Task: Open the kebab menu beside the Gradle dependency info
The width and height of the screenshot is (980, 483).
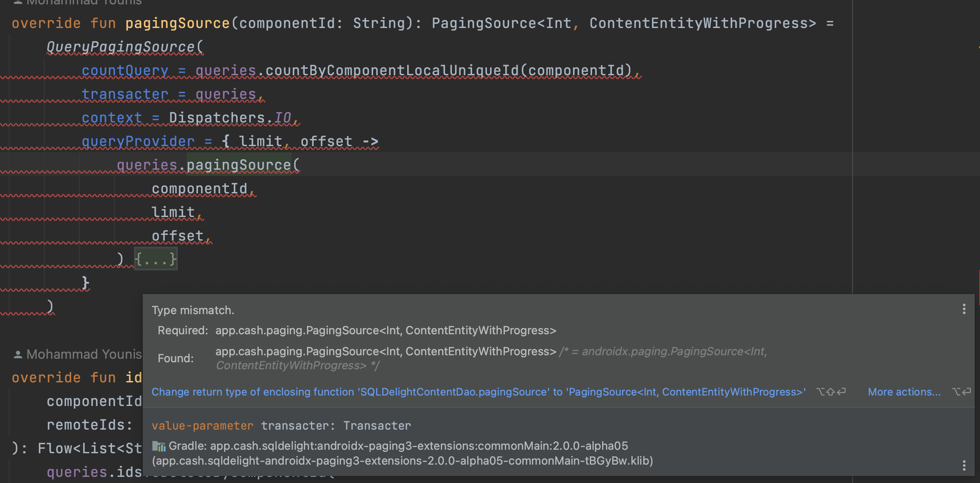Action: coord(963,465)
